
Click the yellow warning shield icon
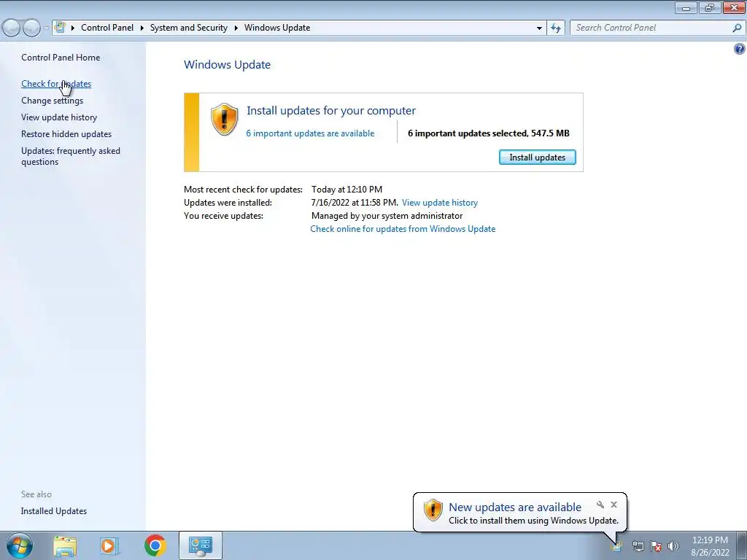pyautogui.click(x=224, y=120)
